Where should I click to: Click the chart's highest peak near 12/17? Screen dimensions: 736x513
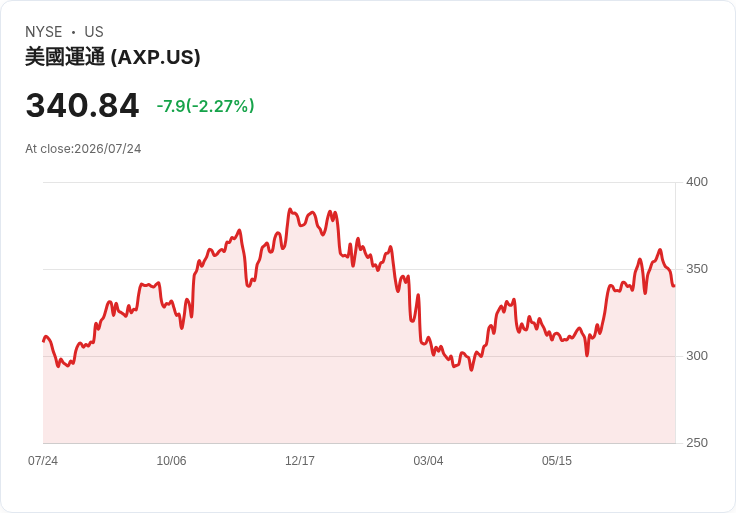click(290, 209)
